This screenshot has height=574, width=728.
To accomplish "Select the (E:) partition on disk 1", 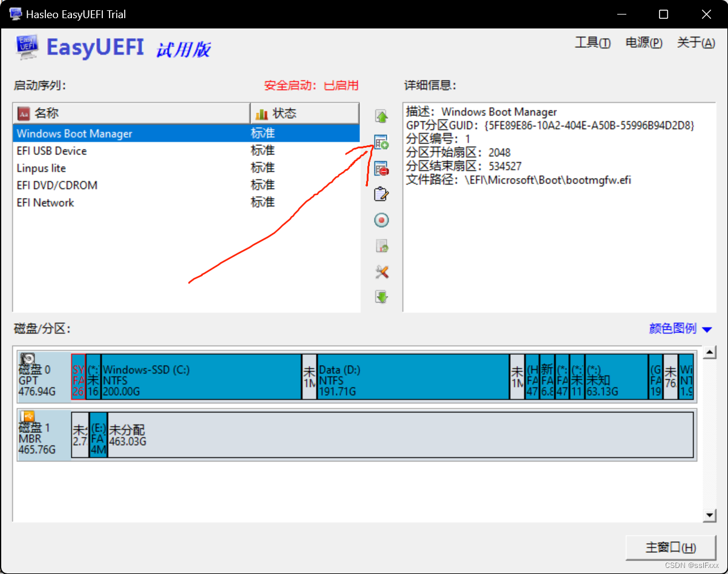I will (x=98, y=434).
